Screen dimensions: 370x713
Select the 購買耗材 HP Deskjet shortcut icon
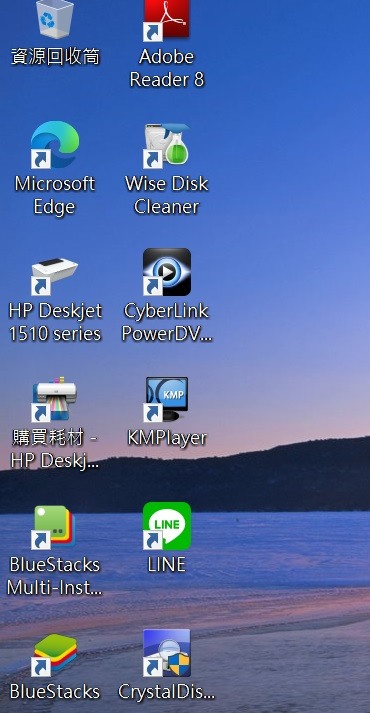55,399
